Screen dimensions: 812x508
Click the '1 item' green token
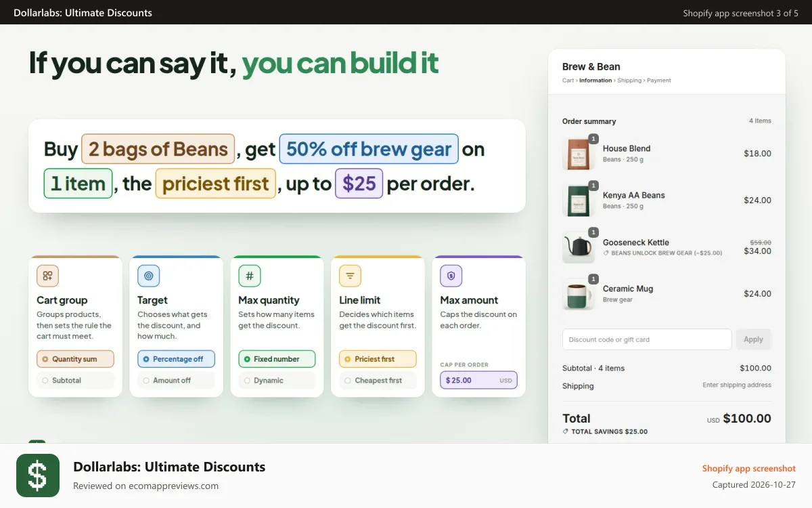(x=78, y=184)
